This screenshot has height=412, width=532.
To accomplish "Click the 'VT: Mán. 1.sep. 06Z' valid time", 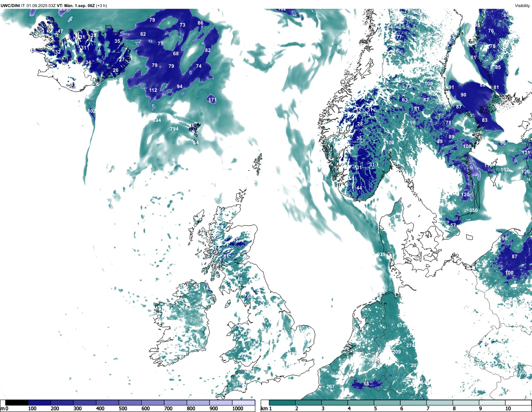I will [76, 5].
